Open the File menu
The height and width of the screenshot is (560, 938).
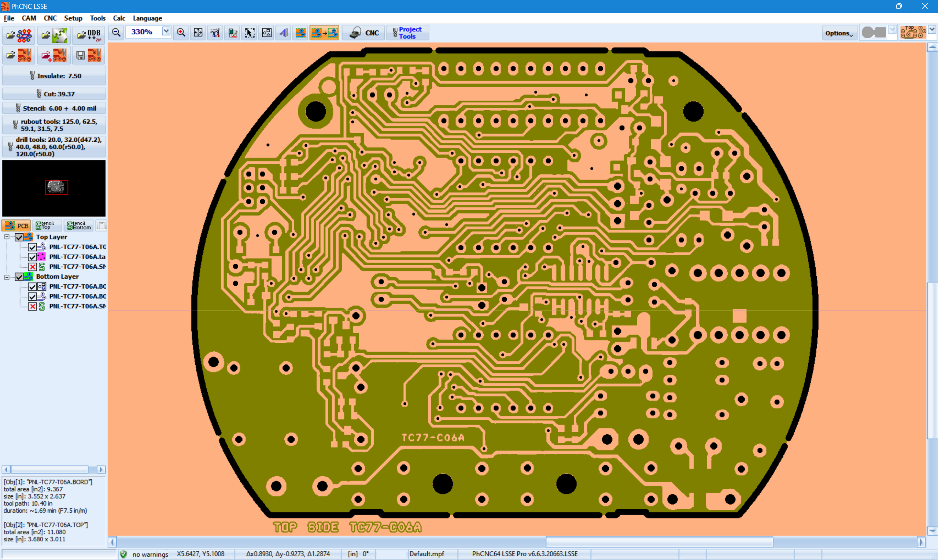[x=9, y=18]
